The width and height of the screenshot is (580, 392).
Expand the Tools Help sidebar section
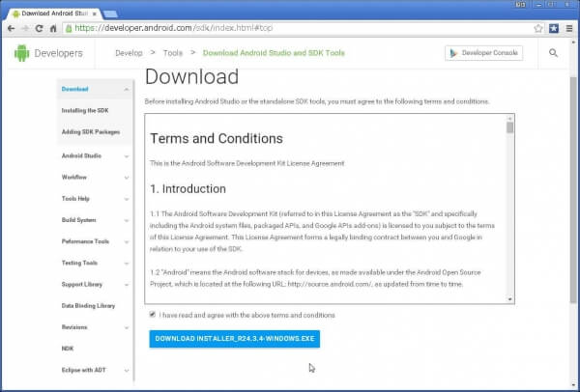(x=127, y=199)
